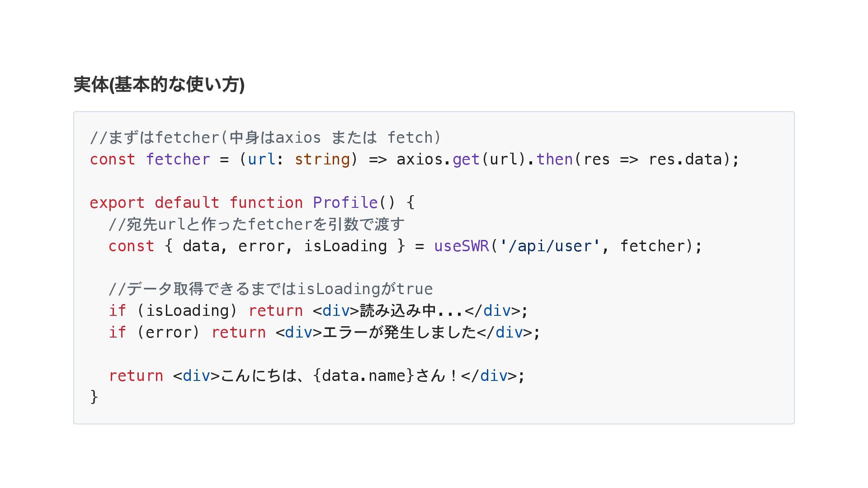Click the {data.name} expression
868x488 pixels.
click(x=363, y=376)
